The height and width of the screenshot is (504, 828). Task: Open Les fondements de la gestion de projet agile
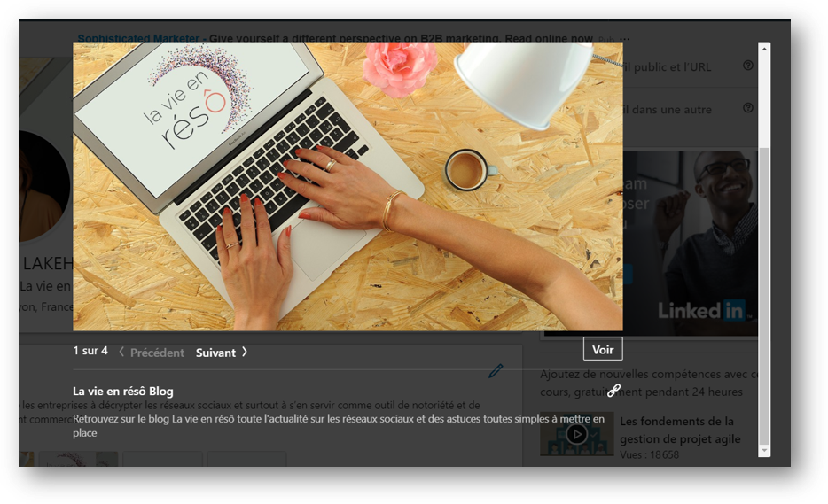(x=680, y=430)
